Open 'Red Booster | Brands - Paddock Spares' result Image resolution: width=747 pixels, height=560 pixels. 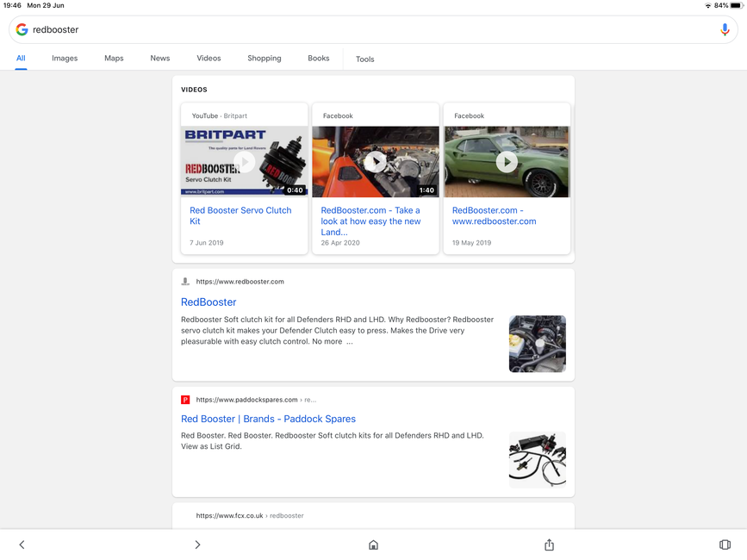tap(268, 419)
